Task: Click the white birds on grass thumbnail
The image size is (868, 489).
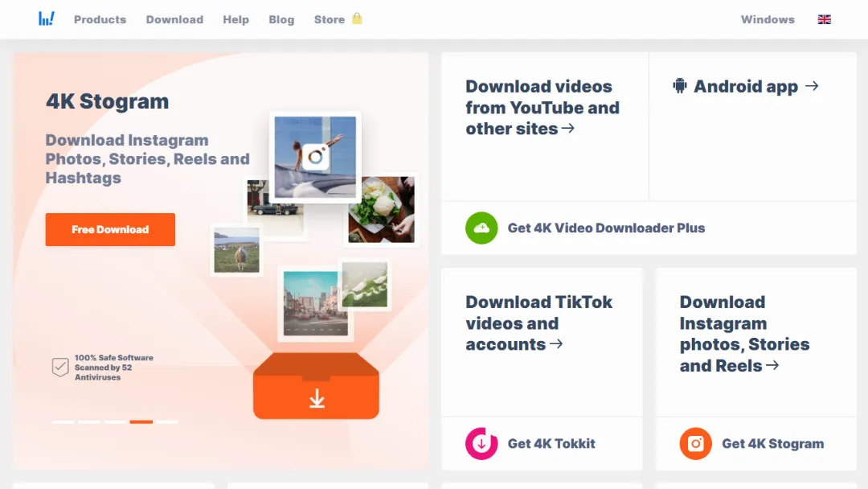Action: tap(364, 284)
